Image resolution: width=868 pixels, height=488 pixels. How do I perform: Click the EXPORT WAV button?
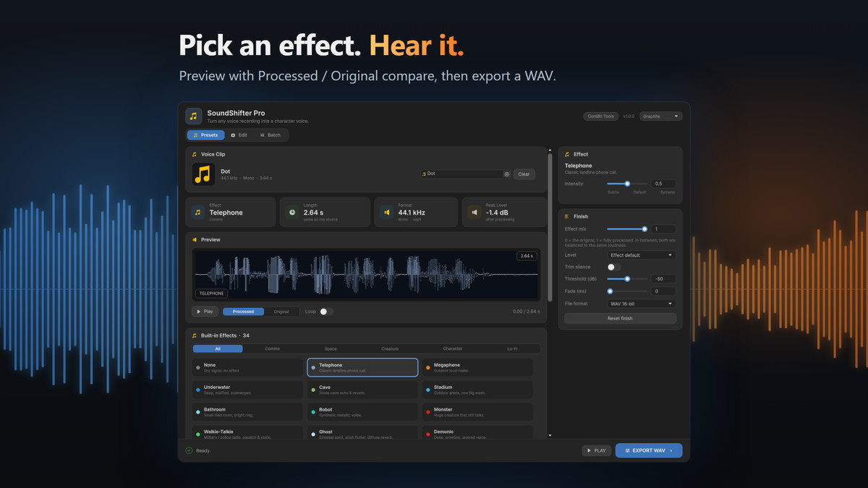648,450
